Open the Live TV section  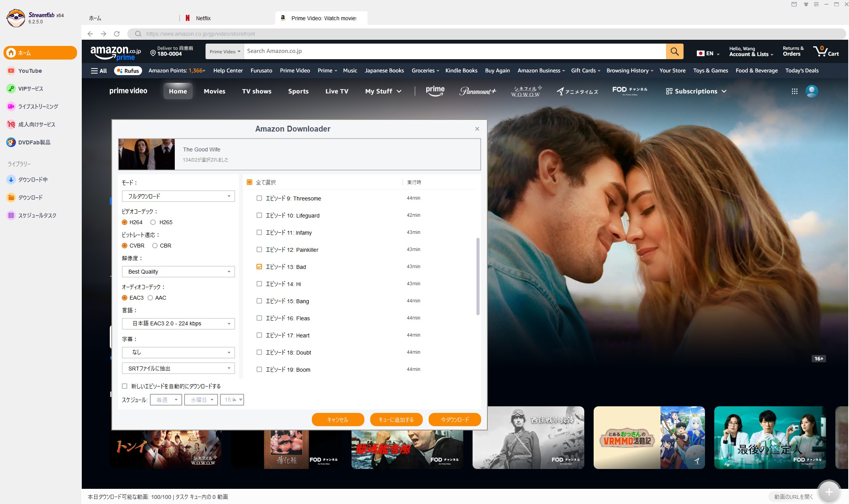click(337, 91)
